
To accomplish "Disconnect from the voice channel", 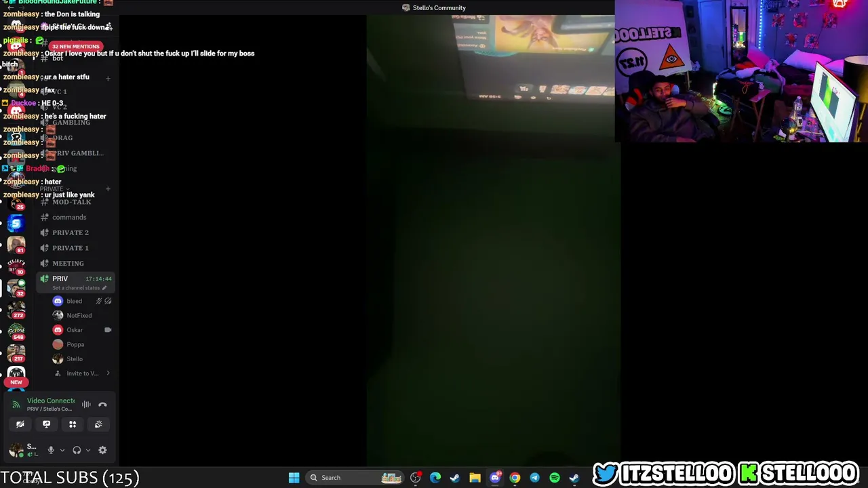I will (x=102, y=405).
